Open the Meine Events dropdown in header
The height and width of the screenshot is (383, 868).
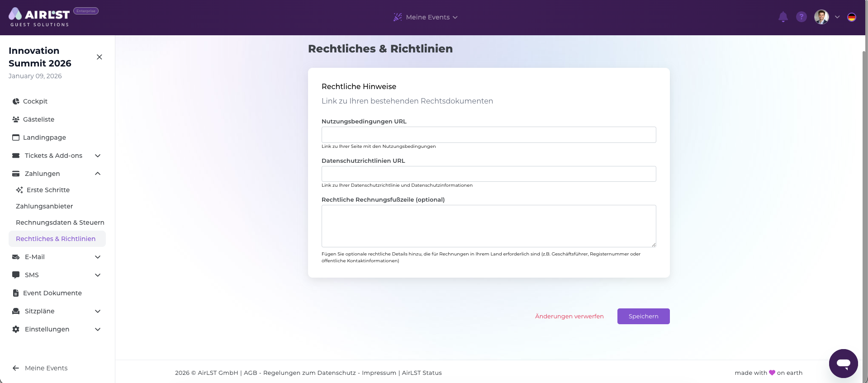[x=426, y=17]
